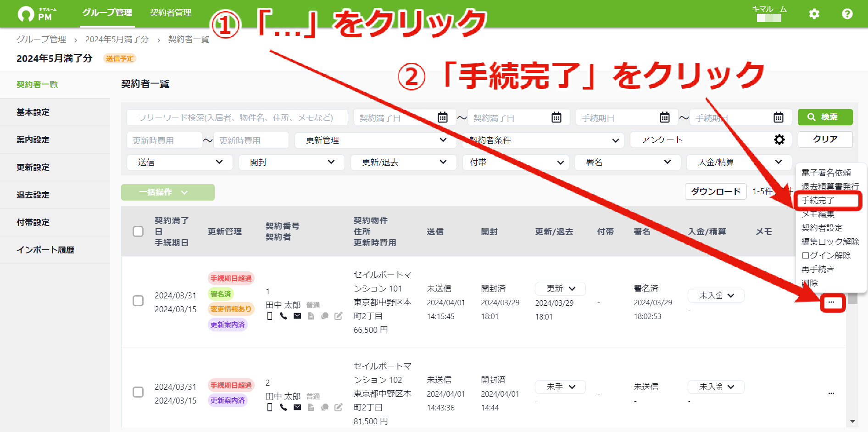Click edit pencil icon for contract 1 tenant

pos(339,316)
